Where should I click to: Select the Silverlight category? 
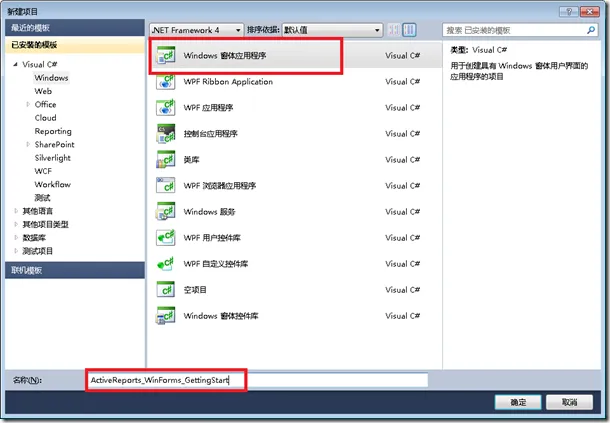pyautogui.click(x=53, y=158)
